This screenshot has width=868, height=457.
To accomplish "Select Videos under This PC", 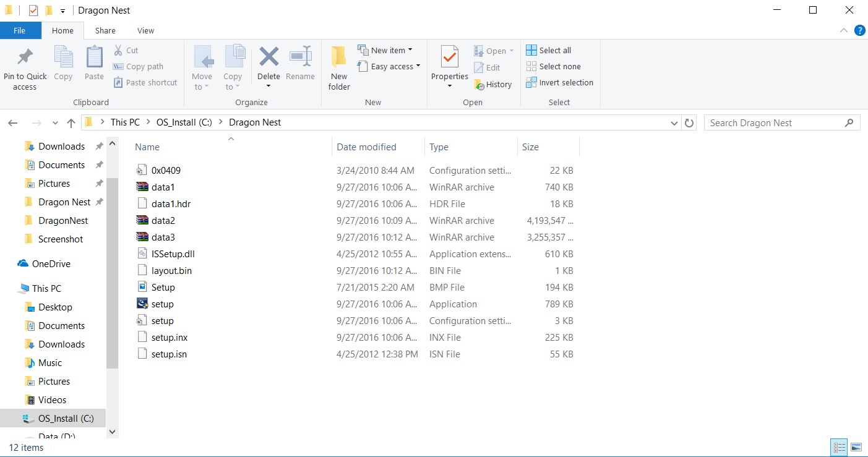I will point(45,399).
